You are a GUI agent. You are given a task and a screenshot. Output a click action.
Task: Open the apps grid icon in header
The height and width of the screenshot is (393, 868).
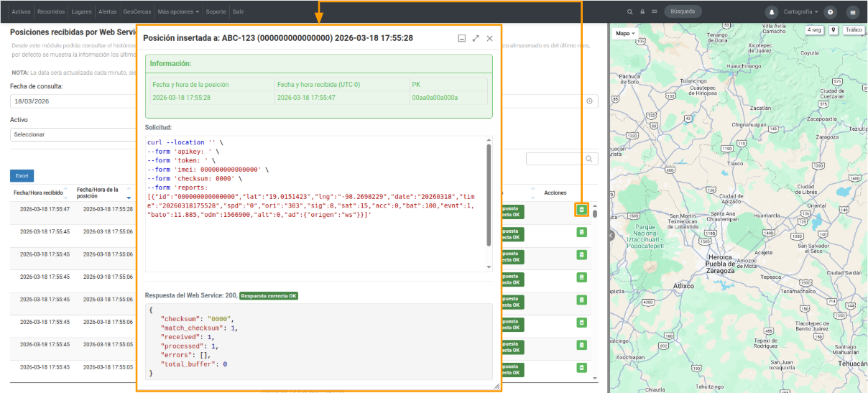click(853, 12)
